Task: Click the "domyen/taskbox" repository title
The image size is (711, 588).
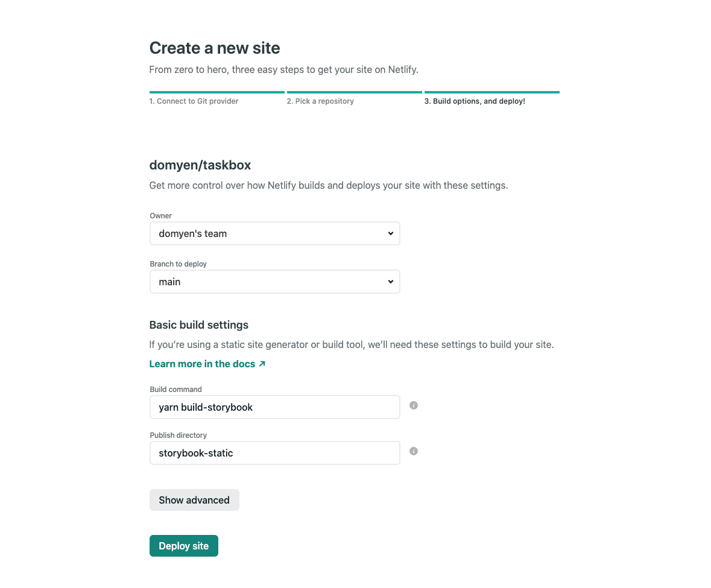Action: [200, 165]
